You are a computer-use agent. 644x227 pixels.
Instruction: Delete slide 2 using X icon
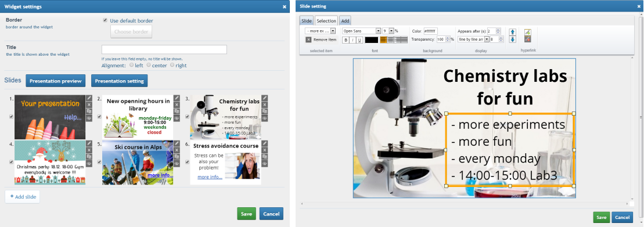177,105
